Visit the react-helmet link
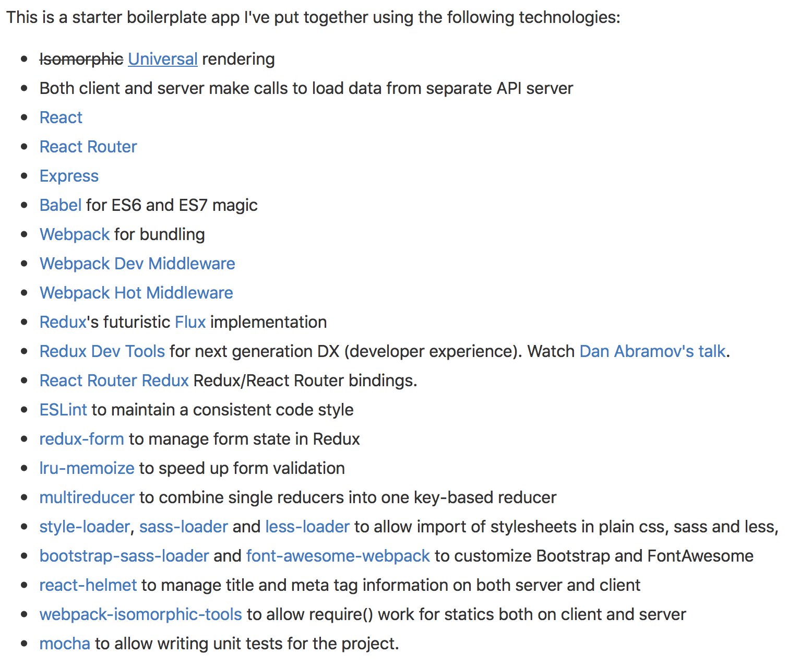This screenshot has width=812, height=666. [x=88, y=585]
